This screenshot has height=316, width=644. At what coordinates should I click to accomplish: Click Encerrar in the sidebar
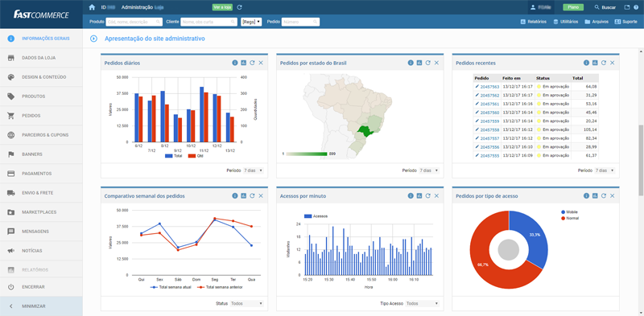tap(41, 287)
